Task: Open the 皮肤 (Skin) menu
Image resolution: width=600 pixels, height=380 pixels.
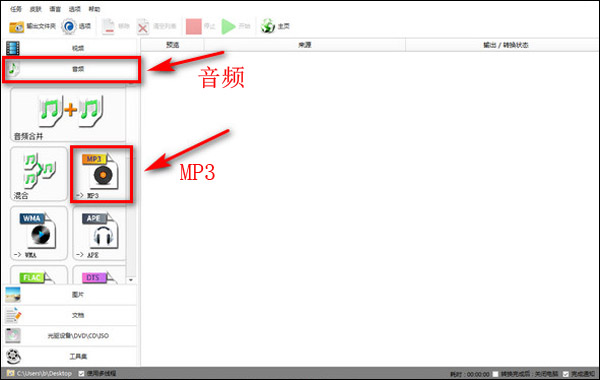Action: (x=36, y=9)
